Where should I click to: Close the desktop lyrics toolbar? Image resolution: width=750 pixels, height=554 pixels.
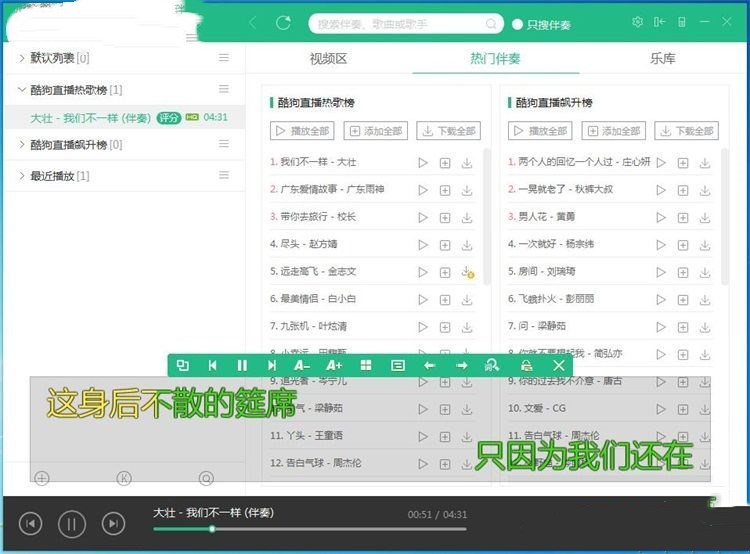tap(559, 366)
